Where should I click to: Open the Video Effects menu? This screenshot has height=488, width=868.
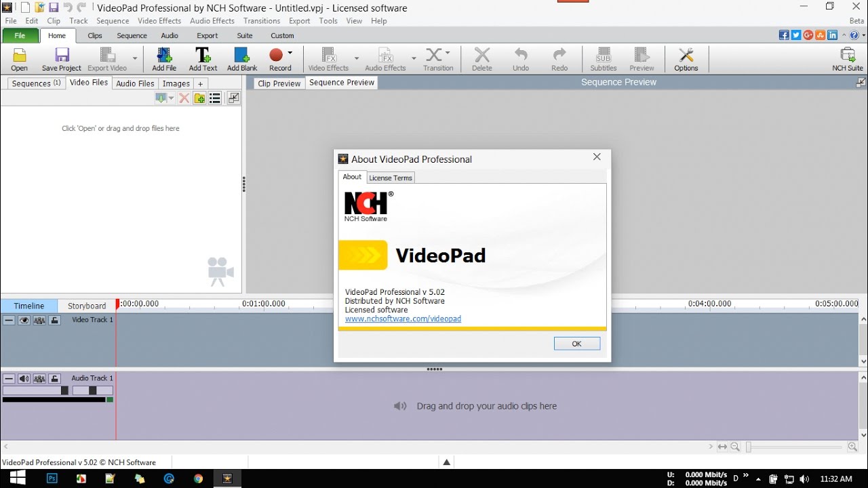tap(159, 20)
